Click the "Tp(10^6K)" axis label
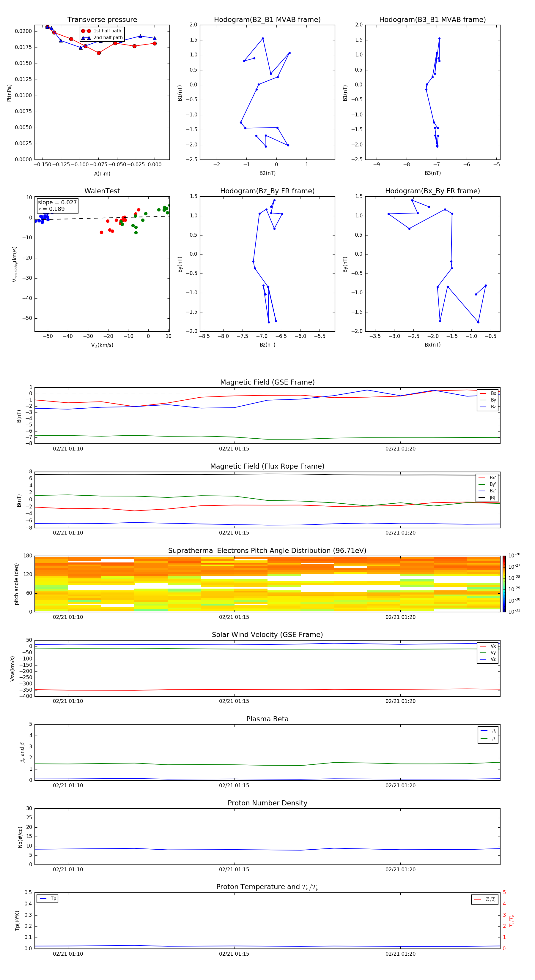 point(17,921)
